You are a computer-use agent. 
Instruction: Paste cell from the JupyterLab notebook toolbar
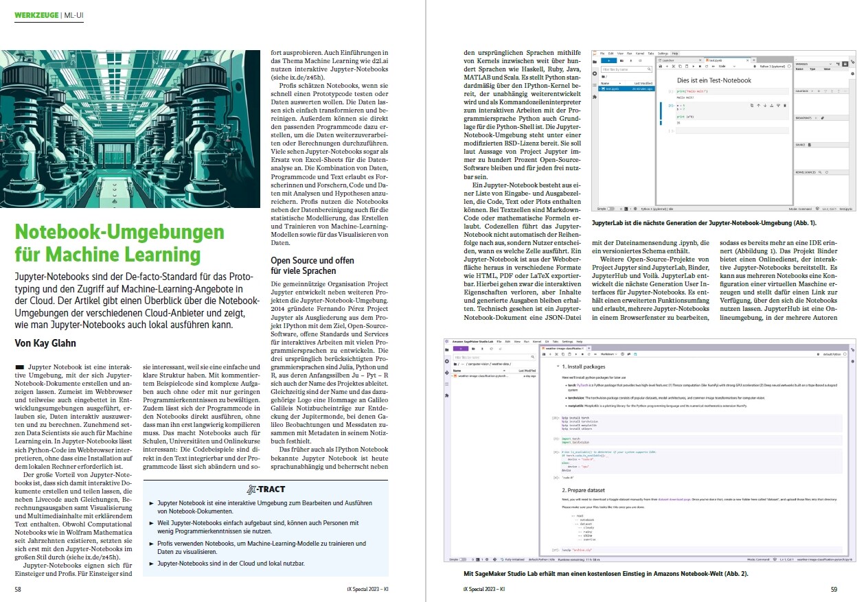point(687,67)
